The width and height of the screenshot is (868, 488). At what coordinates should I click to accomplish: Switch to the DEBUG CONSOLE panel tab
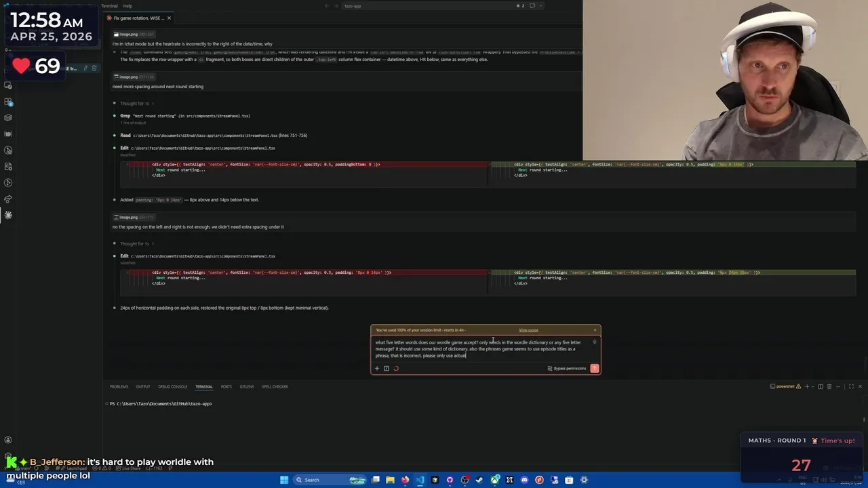coord(173,387)
